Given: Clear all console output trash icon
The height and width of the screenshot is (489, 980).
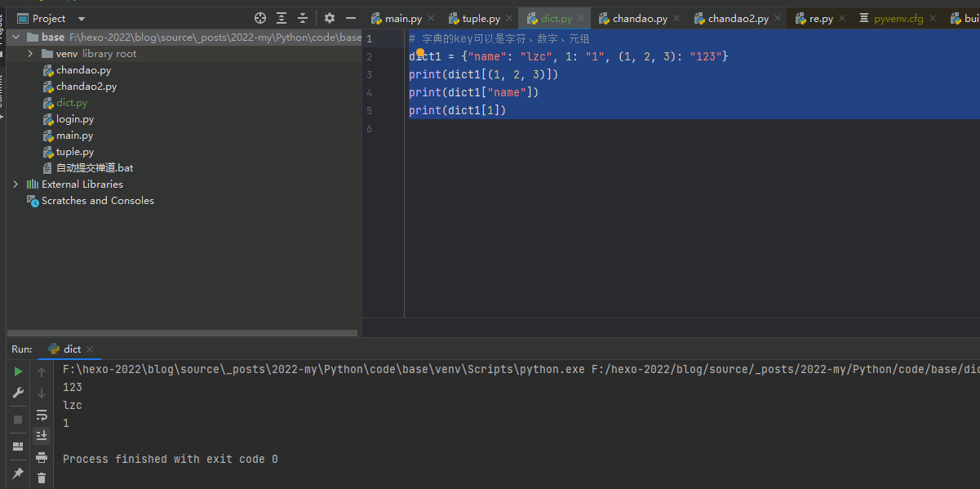Looking at the screenshot, I should (42, 478).
